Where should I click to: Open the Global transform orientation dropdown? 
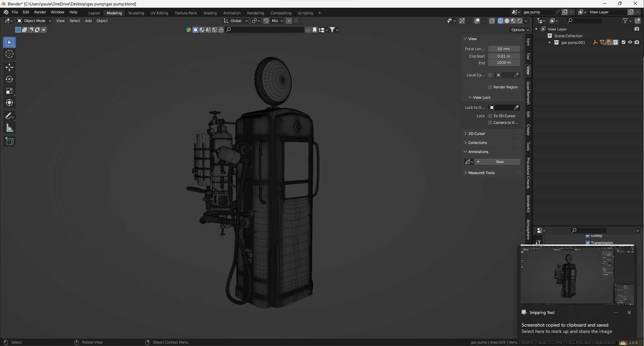click(x=236, y=21)
